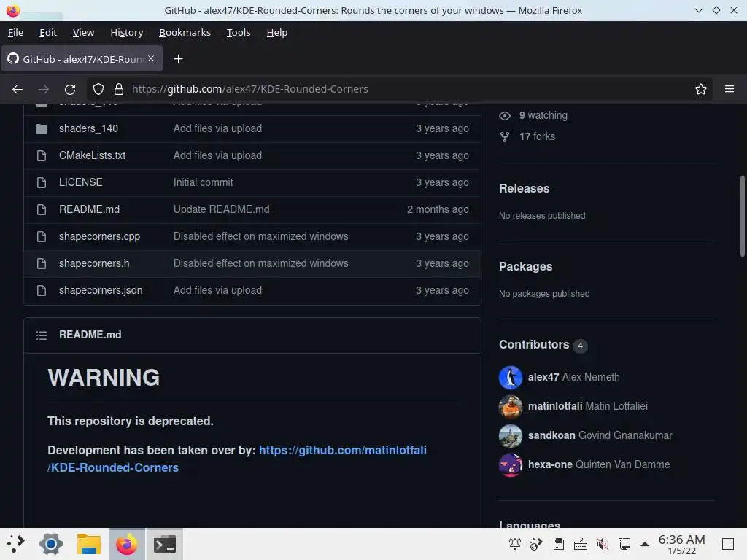
Task: Open matinlotfali's contributor avatar
Action: tap(510, 407)
